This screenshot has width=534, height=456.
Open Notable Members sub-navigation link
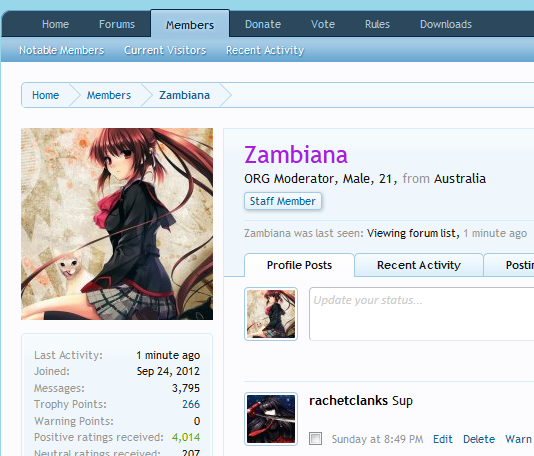pos(62,50)
